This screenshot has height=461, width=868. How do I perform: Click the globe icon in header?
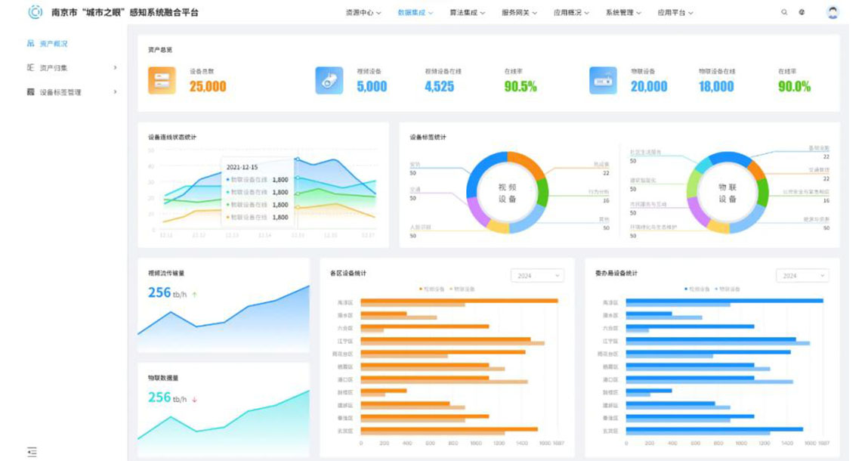(802, 13)
